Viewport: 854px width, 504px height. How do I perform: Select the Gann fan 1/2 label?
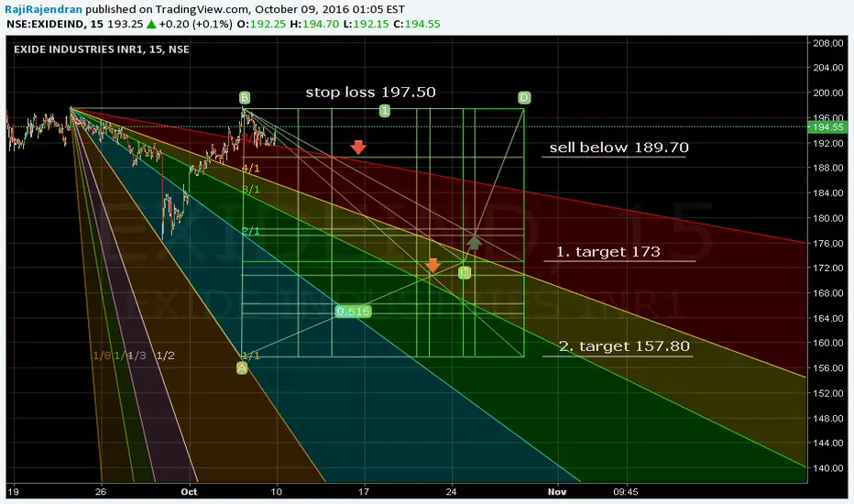point(166,356)
